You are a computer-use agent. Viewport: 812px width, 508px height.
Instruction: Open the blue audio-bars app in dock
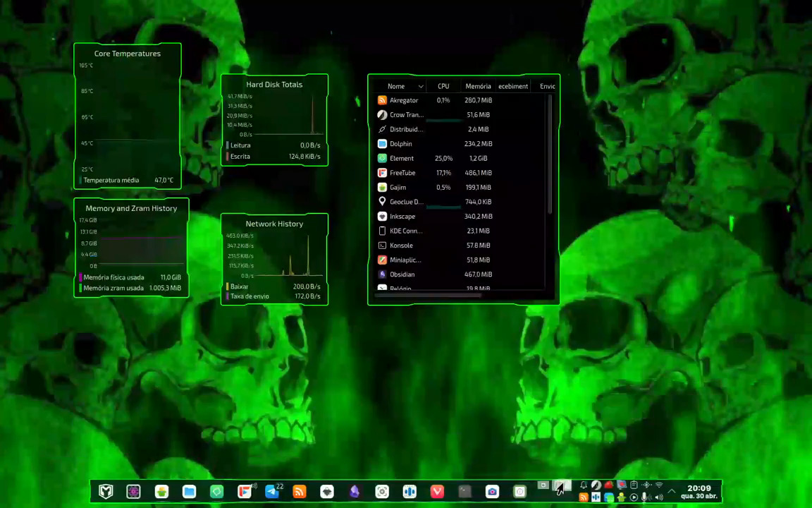410,491
